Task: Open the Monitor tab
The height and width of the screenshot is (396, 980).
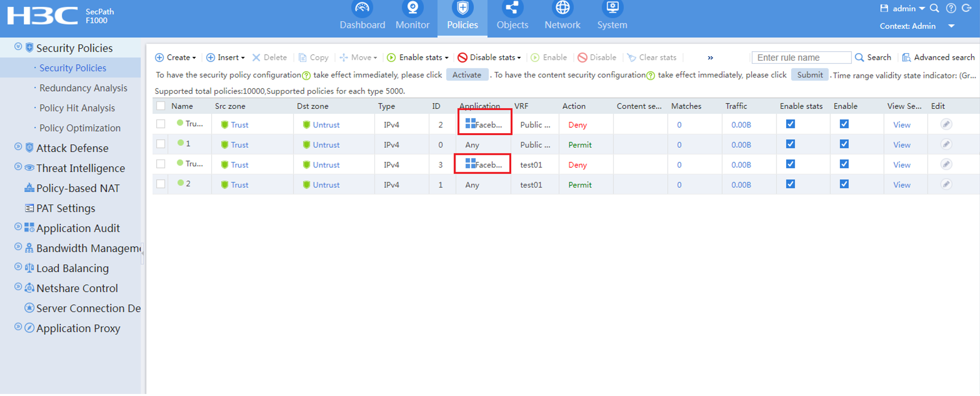Action: (x=412, y=17)
